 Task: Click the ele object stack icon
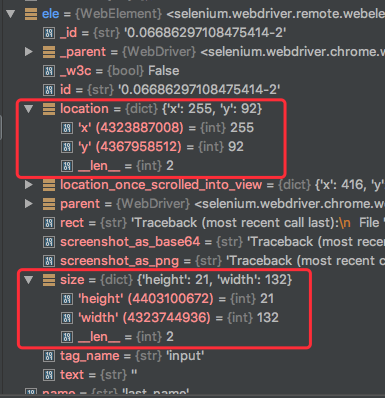tap(31, 14)
